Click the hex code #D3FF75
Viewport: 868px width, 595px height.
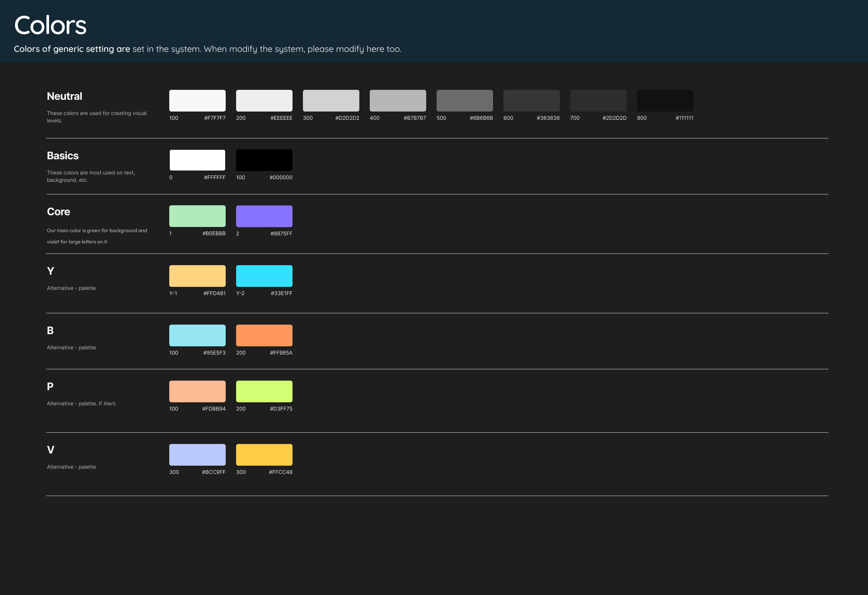coord(281,409)
